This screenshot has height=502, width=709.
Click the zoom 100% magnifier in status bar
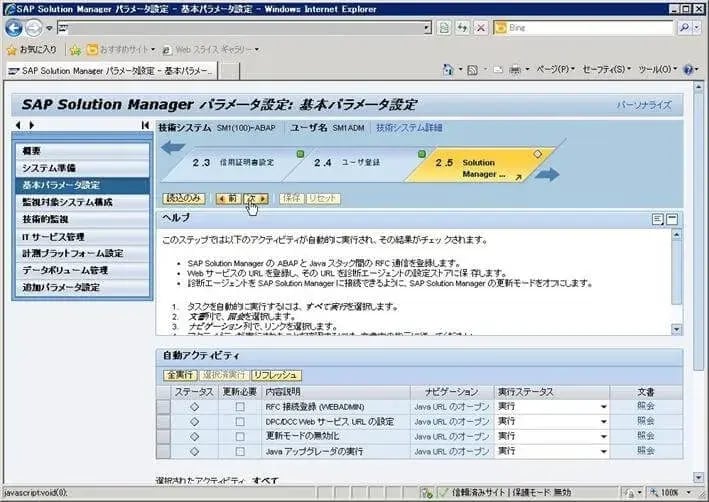(654, 492)
